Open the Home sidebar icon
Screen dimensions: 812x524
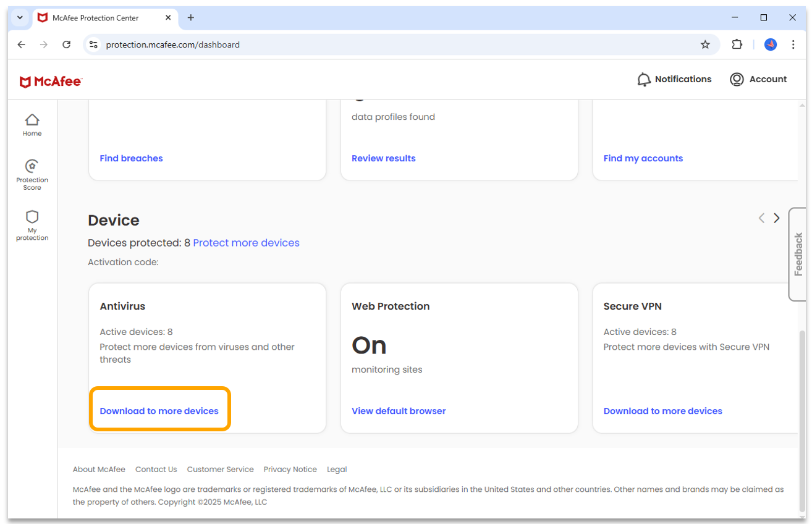tap(32, 124)
